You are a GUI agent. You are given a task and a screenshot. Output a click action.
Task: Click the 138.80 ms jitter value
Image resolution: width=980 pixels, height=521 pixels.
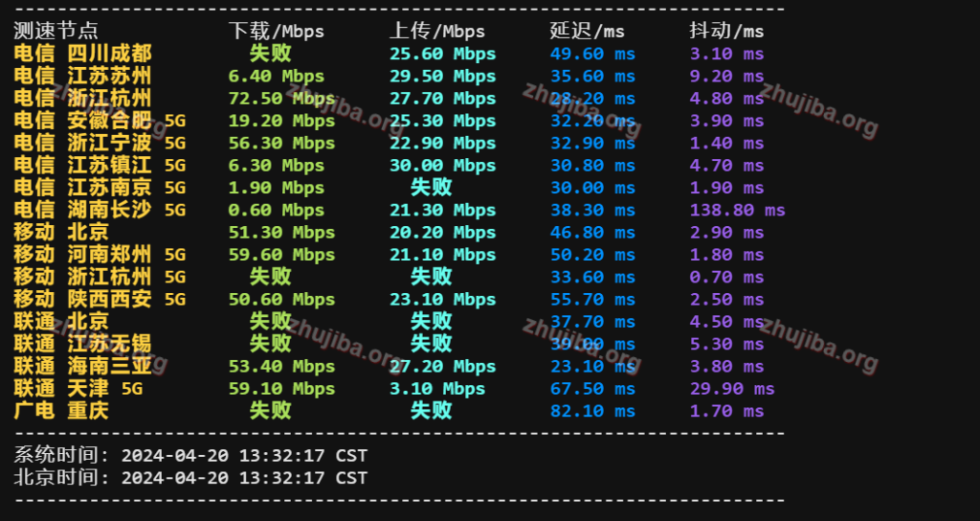click(737, 210)
